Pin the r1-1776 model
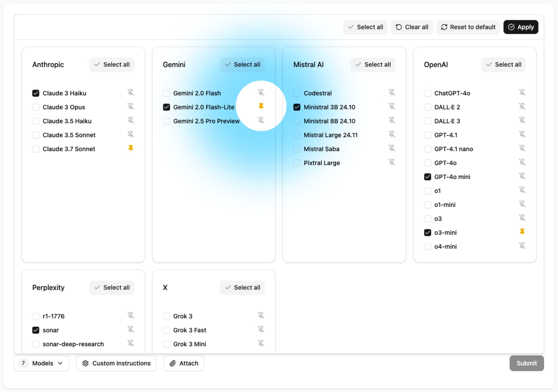This screenshot has height=392, width=558. pyautogui.click(x=130, y=316)
